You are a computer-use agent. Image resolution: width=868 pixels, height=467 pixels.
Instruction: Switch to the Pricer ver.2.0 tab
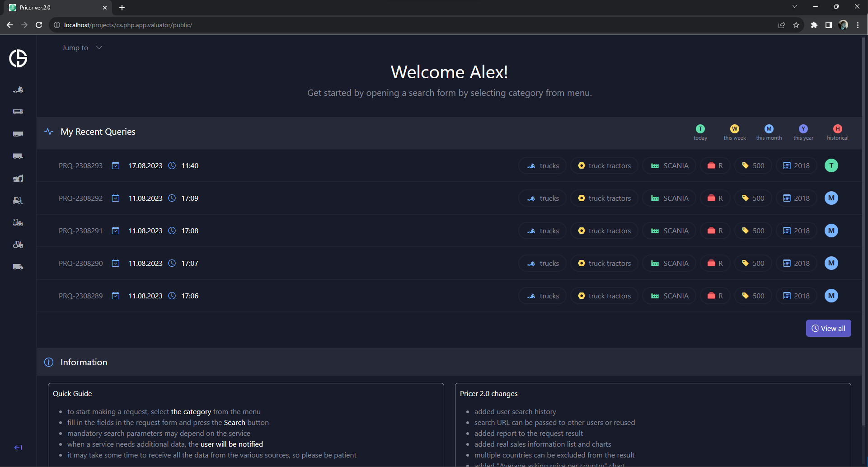click(54, 8)
